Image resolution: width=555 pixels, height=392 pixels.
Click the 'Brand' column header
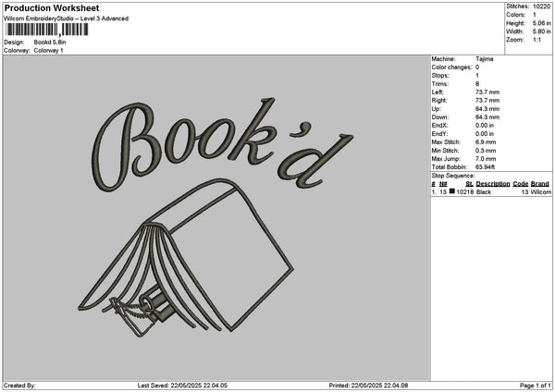pos(540,184)
